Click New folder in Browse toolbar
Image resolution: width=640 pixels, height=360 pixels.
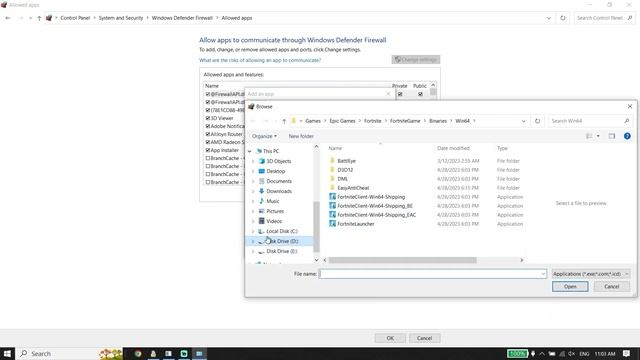click(301, 136)
